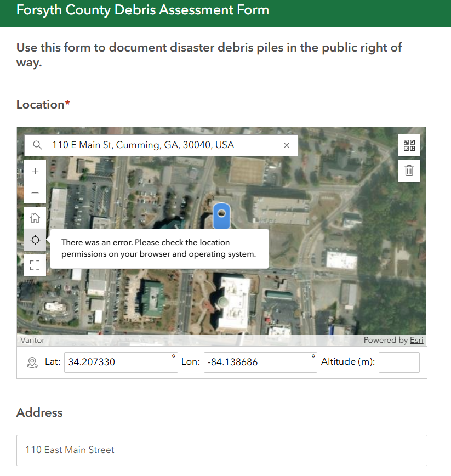Click the Forsyth County Debris Assessment Form header
451x476 pixels.
pos(143,10)
